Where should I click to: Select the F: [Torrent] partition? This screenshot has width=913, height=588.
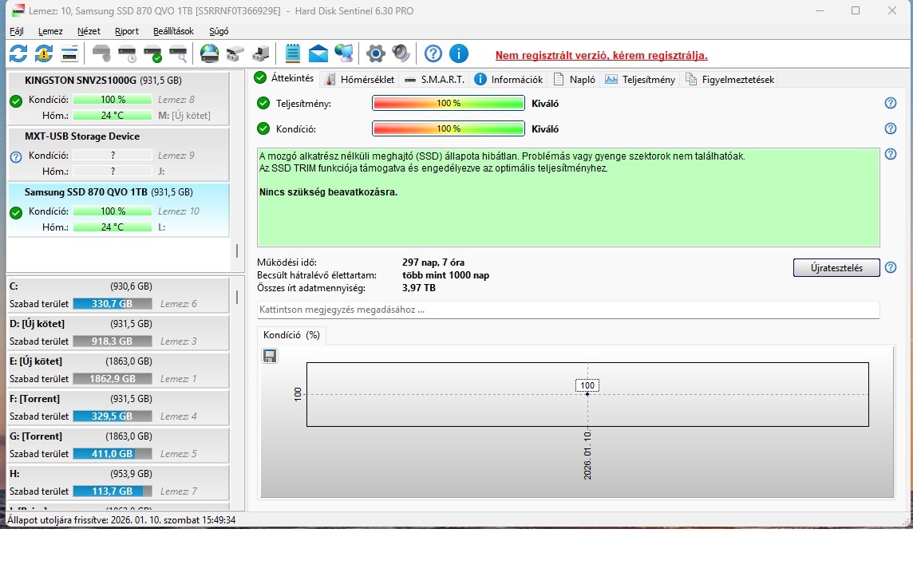[x=118, y=408]
